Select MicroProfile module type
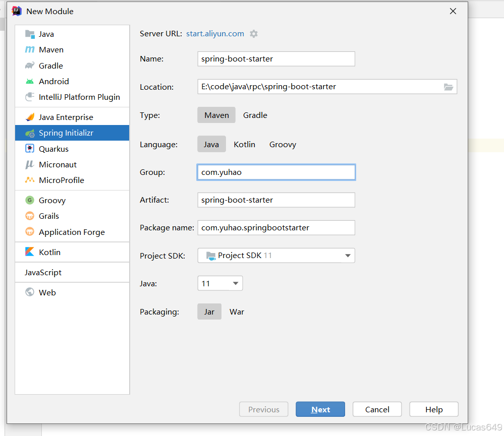Screen dimensions: 504x436 [72, 180]
